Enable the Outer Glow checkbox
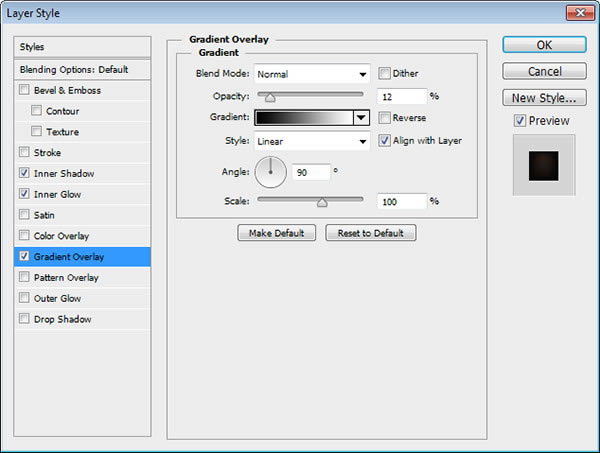600x453 pixels. tap(24, 297)
